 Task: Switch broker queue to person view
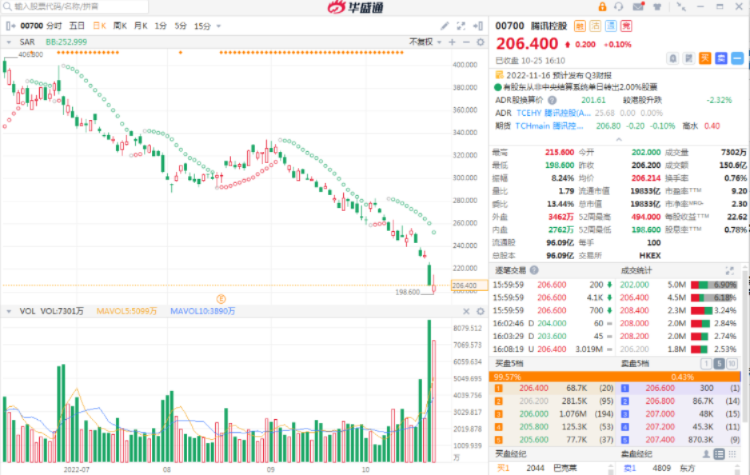coord(706,454)
